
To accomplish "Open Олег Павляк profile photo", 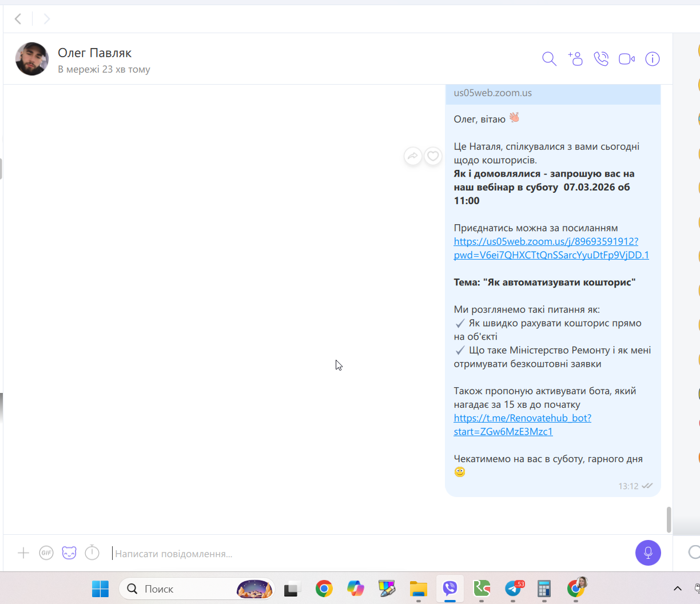I will pyautogui.click(x=32, y=59).
